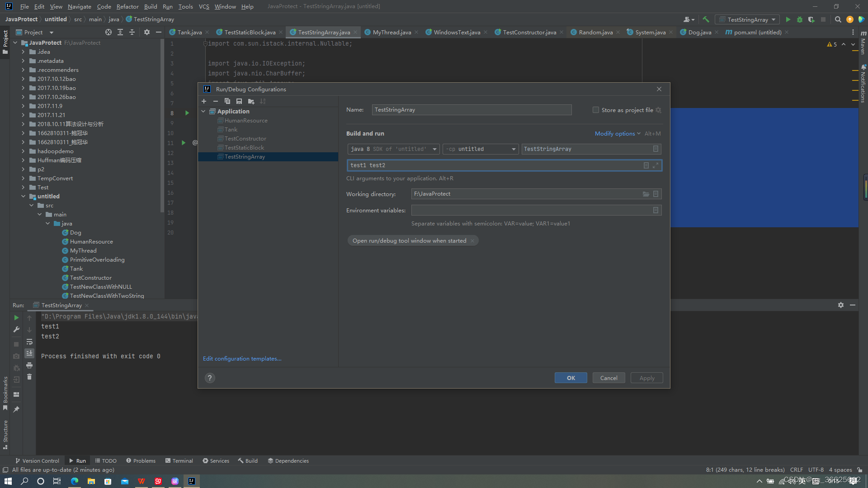868x488 pixels.
Task: Debug TestStringArray with bug icon
Action: pyautogui.click(x=800, y=19)
